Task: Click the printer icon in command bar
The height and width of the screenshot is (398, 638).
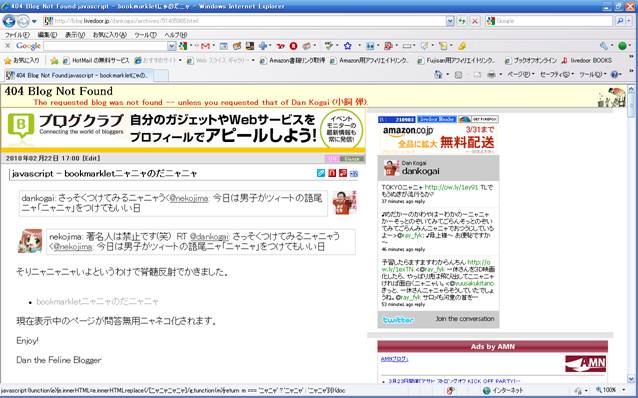Action: click(x=492, y=75)
